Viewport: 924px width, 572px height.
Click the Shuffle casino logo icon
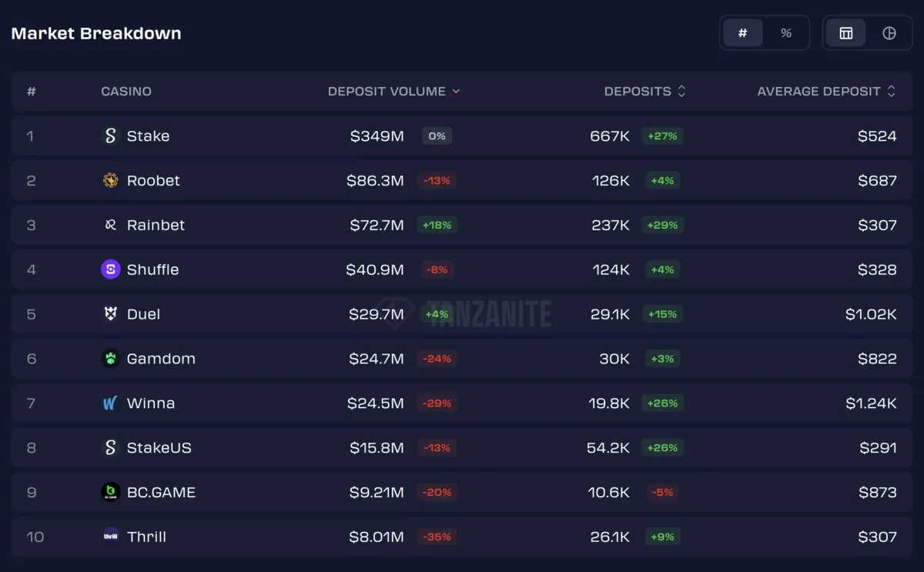pos(110,269)
